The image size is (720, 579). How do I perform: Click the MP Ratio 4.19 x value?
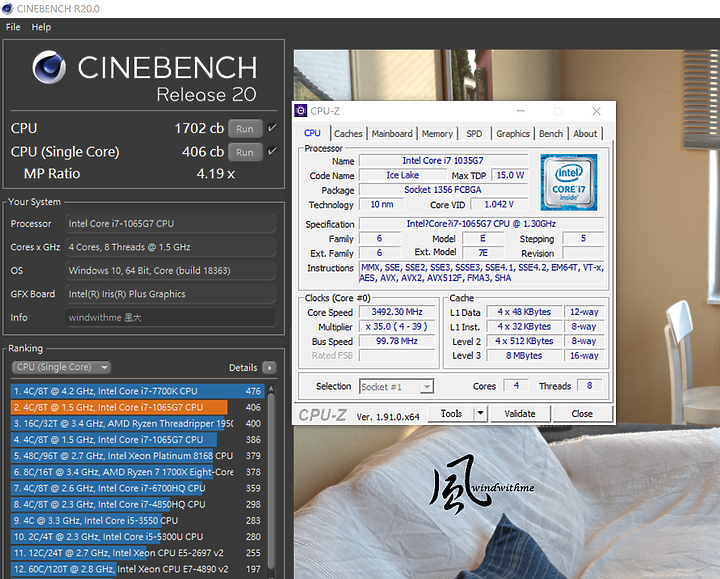coord(215,174)
